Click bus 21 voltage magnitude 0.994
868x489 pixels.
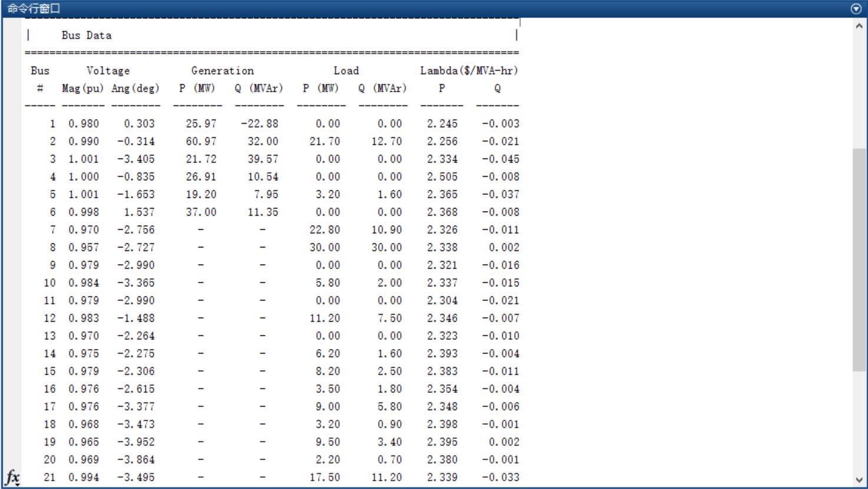point(84,477)
